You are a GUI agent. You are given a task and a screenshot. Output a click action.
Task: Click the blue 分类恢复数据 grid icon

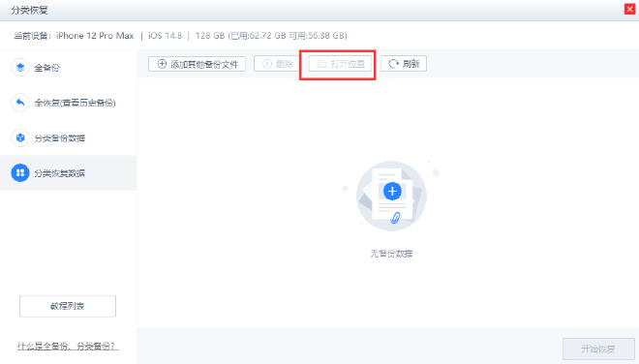pos(20,173)
